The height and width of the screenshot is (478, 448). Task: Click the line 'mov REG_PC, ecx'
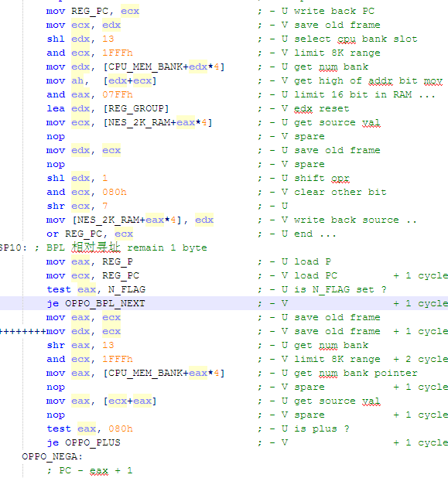point(93,12)
